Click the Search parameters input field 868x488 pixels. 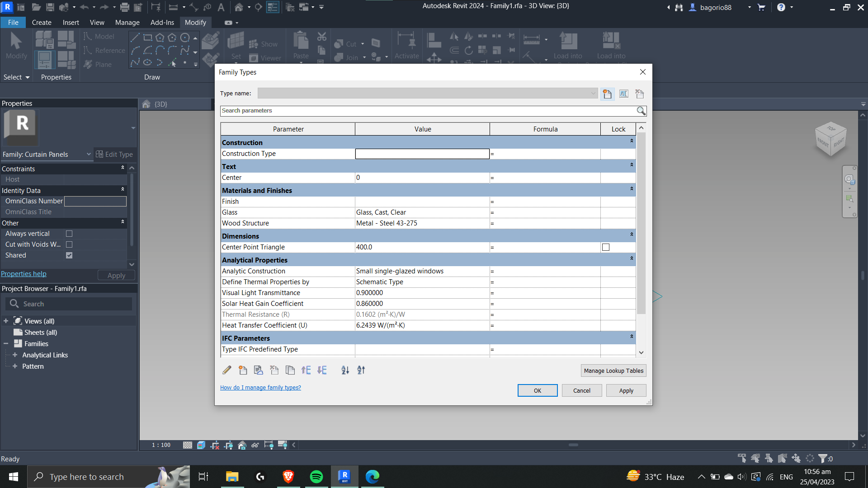[425, 111]
